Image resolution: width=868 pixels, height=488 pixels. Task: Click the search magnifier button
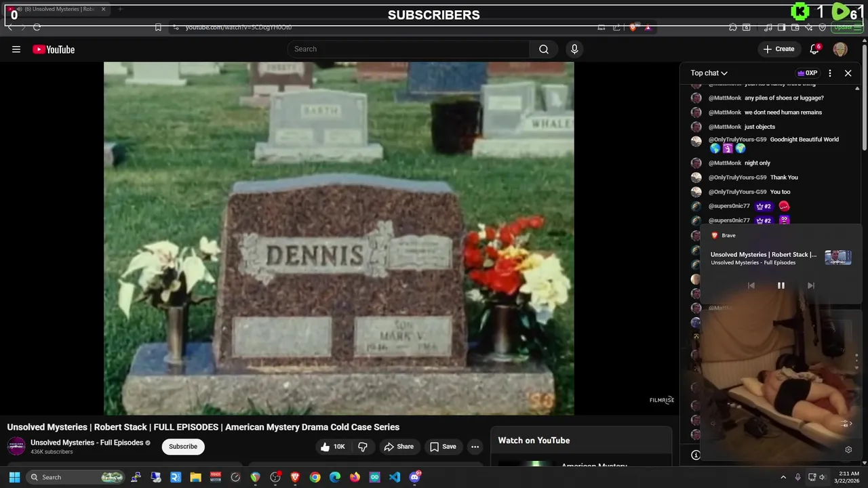(544, 49)
